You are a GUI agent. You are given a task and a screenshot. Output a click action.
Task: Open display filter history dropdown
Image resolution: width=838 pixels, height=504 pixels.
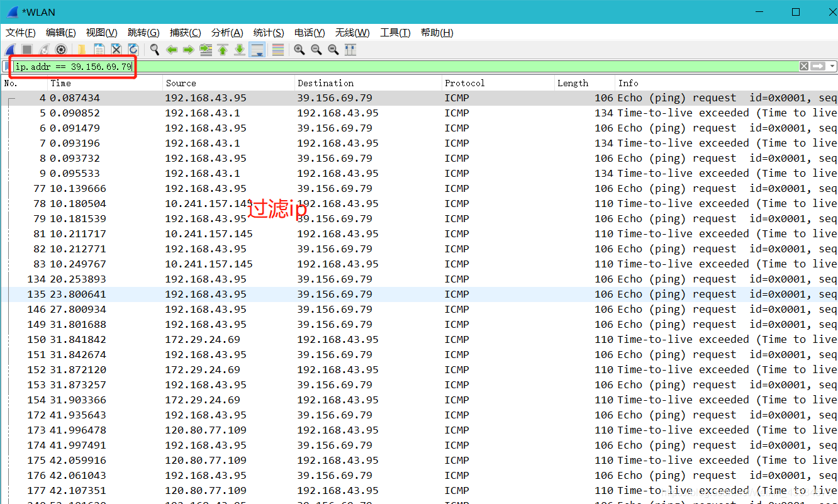pyautogui.click(x=832, y=66)
